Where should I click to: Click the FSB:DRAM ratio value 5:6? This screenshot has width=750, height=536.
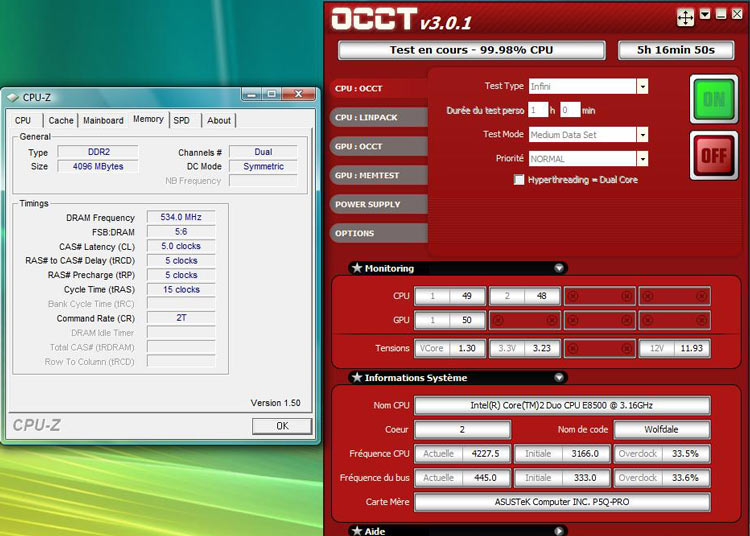pos(181,232)
